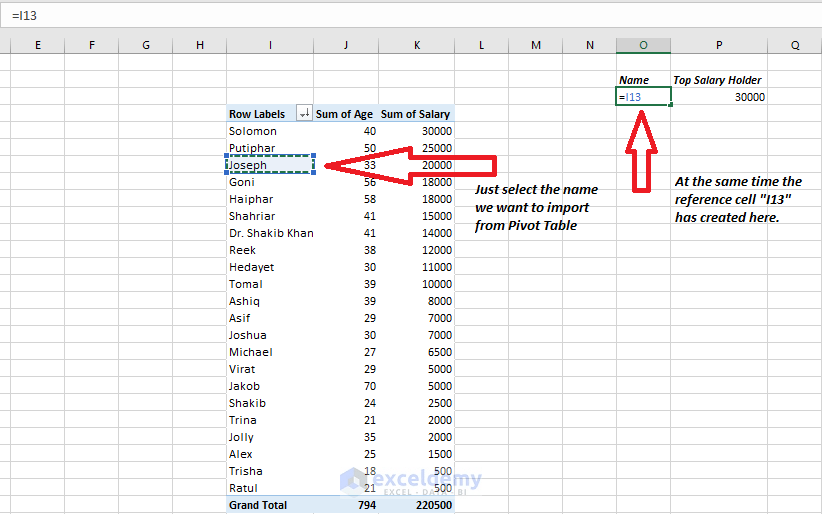Screen dimensions: 822x514
Task: Select the Virat row label
Action: 270,369
